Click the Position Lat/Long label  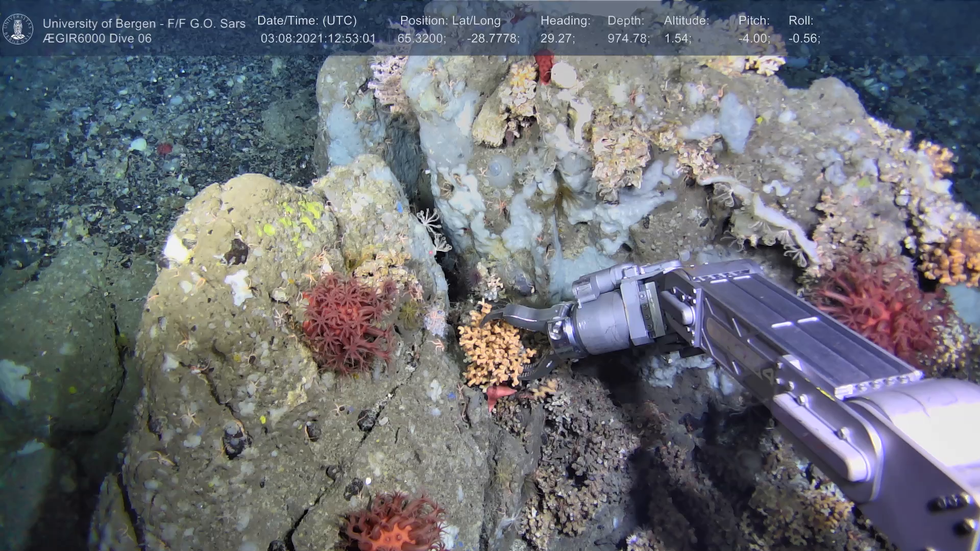point(450,21)
